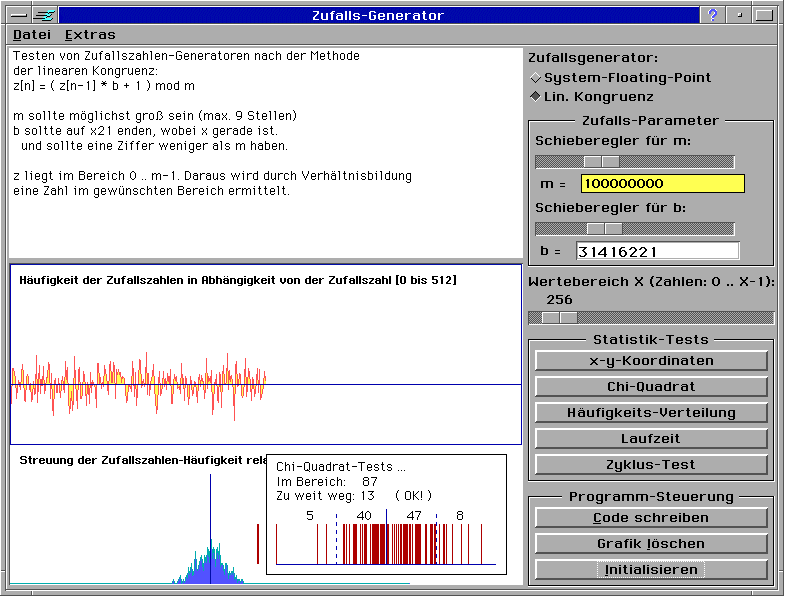Click the Zufalls-Generator app icon in title bar
785x597 pixels.
click(x=43, y=15)
